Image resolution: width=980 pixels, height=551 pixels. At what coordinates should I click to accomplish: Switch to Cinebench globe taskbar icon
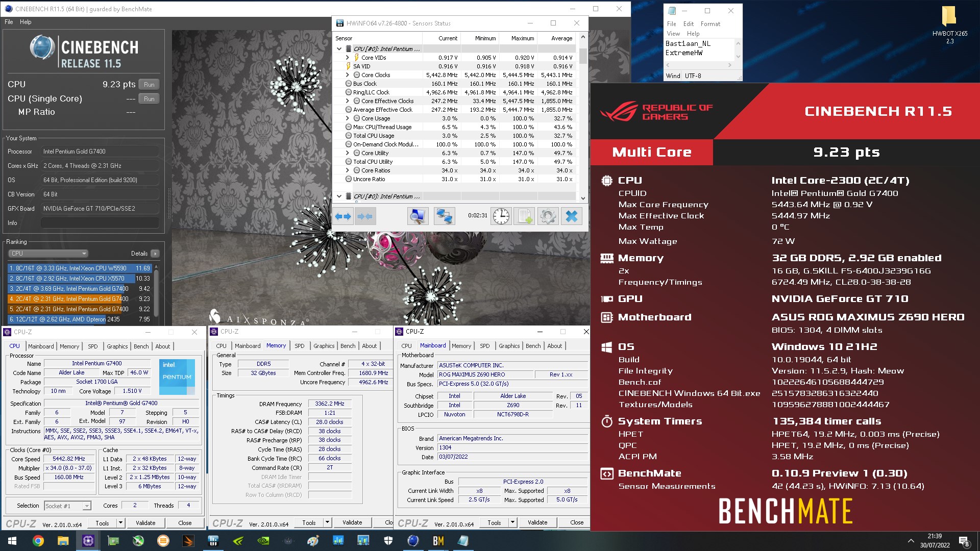413,541
